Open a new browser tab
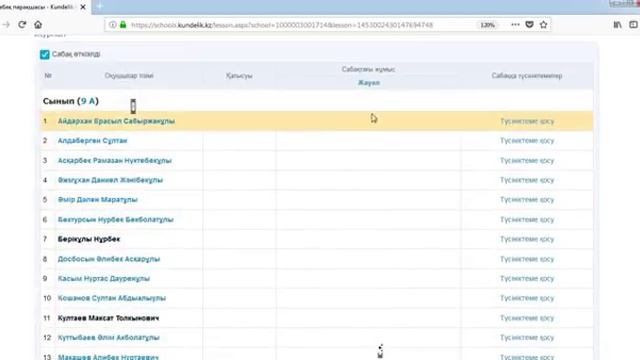This screenshot has width=640, height=360. pyautogui.click(x=100, y=7)
